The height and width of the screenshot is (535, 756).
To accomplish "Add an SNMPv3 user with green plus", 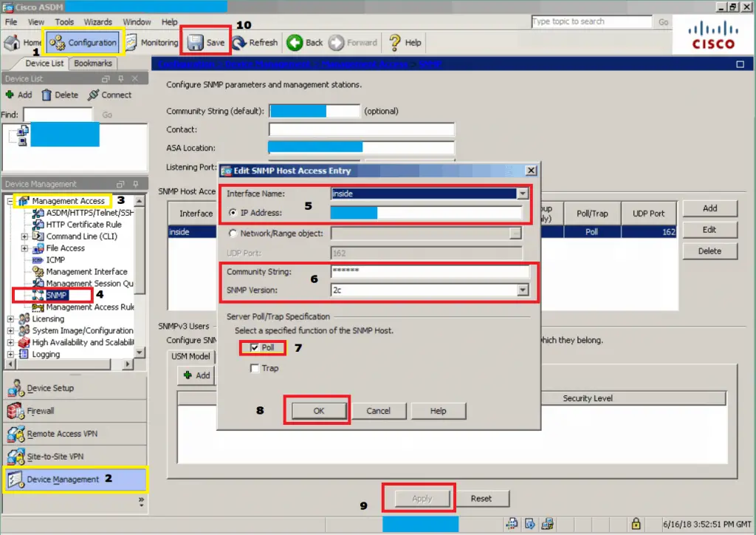I will click(196, 375).
